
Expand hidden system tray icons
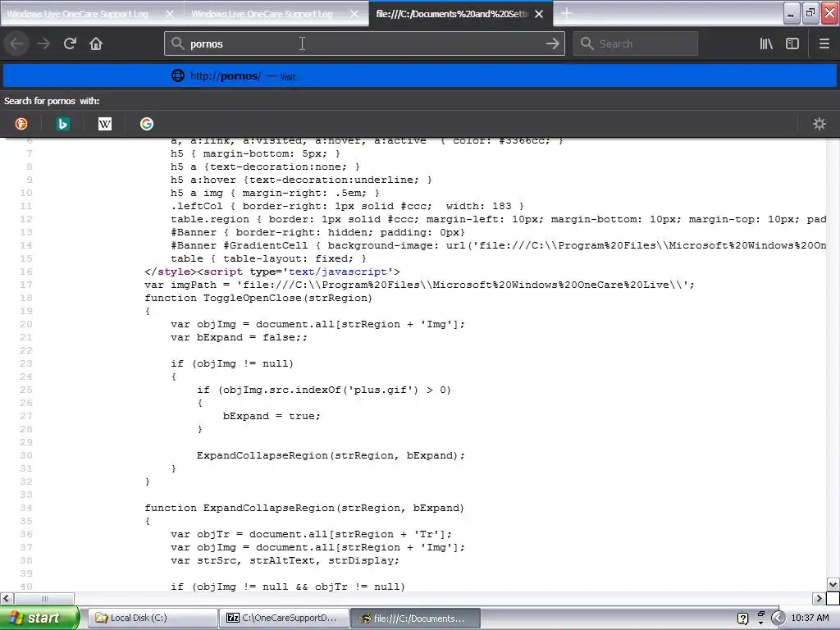(x=778, y=618)
